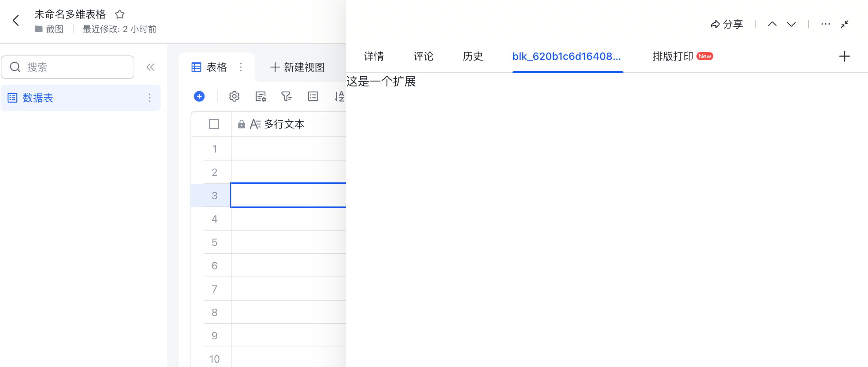
Task: Sort records with the A-Z icon
Action: (x=339, y=96)
